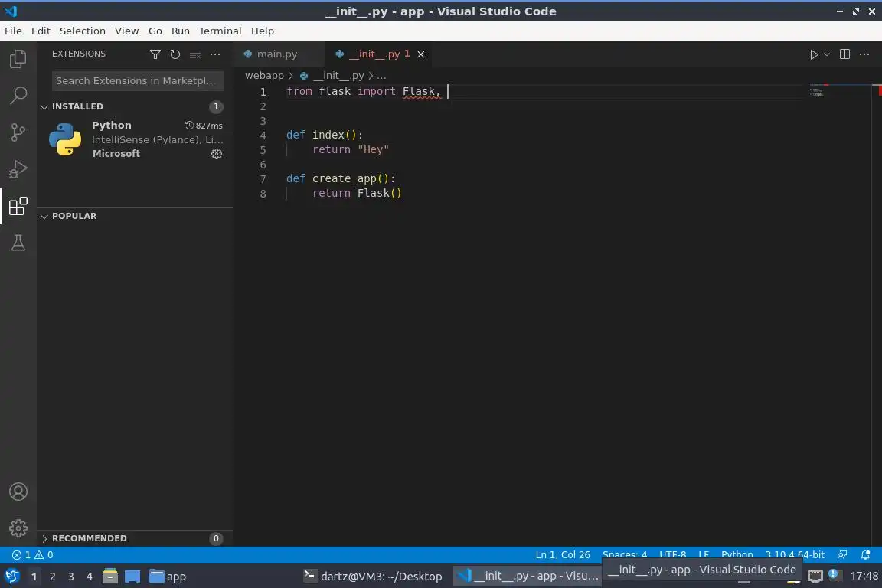This screenshot has height=588, width=882.
Task: Switch to workspace 2 in taskbar
Action: [52, 577]
